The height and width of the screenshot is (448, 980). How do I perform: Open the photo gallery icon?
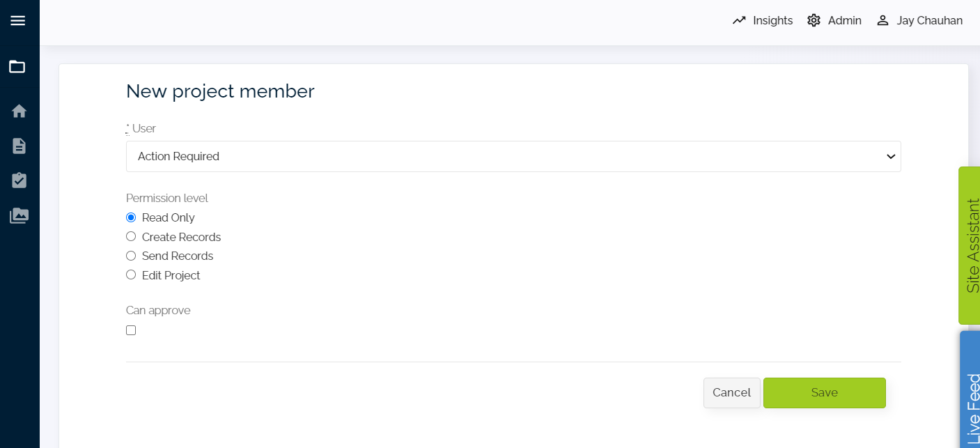click(19, 216)
